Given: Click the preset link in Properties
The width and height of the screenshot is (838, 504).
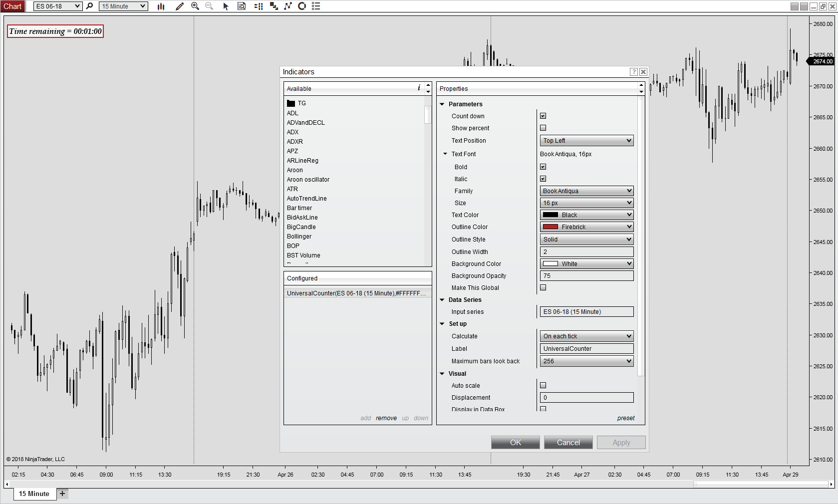Looking at the screenshot, I should (x=626, y=418).
